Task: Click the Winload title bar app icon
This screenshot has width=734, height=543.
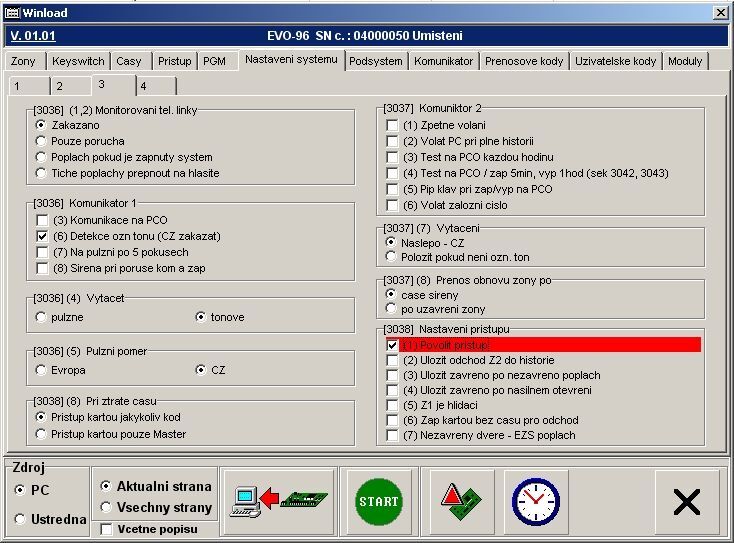Action: (x=12, y=12)
